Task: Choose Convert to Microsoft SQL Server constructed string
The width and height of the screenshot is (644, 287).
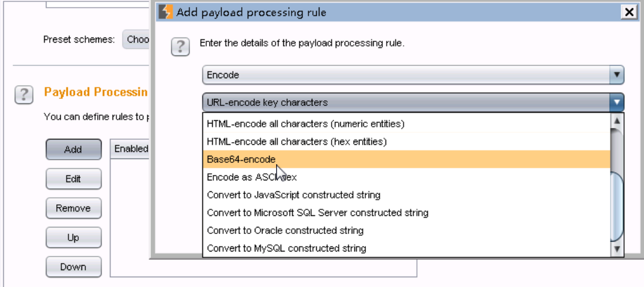Action: [x=317, y=213]
